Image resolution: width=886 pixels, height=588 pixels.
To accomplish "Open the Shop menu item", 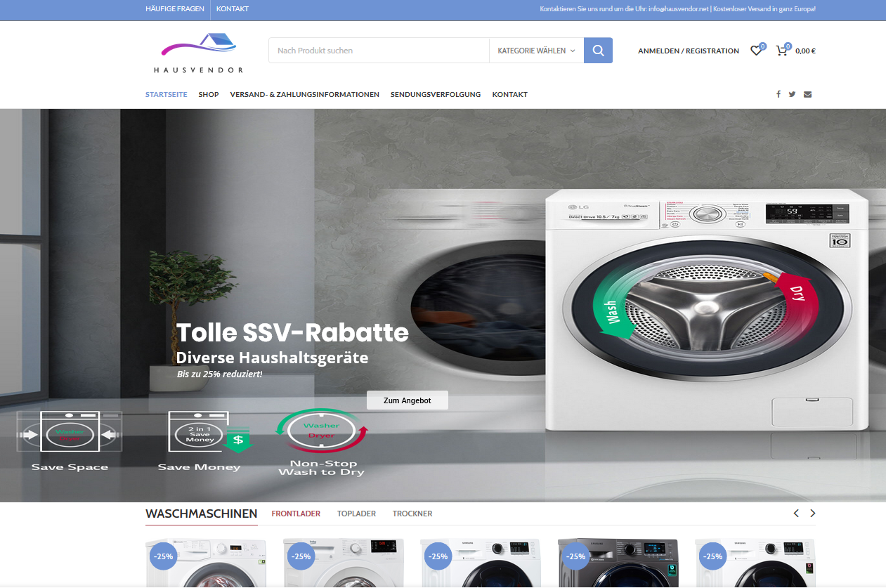I will [209, 94].
